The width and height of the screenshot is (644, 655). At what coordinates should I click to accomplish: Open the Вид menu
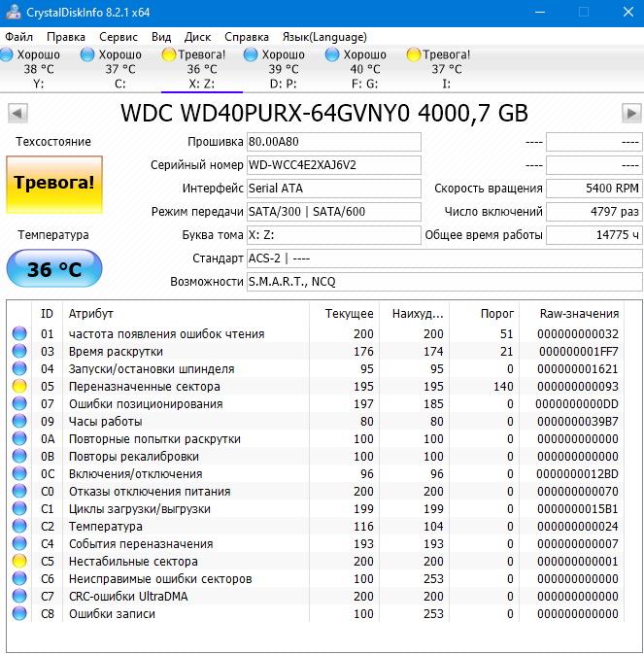161,37
